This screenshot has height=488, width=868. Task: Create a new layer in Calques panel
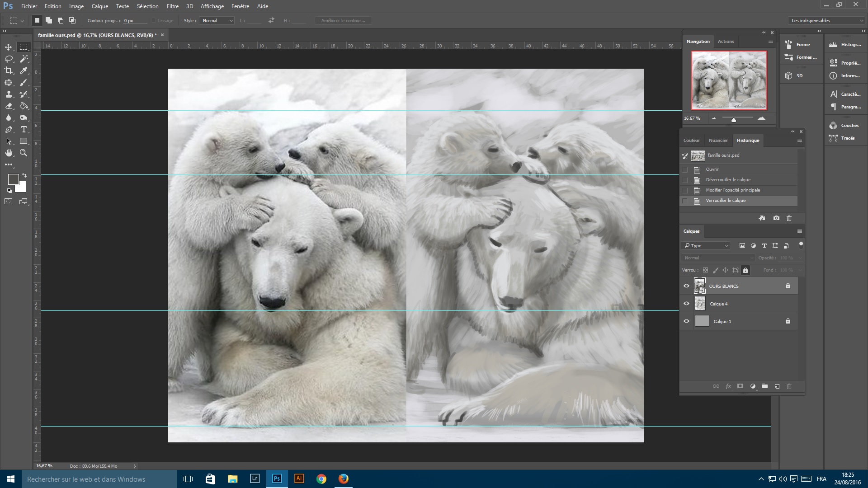(777, 386)
